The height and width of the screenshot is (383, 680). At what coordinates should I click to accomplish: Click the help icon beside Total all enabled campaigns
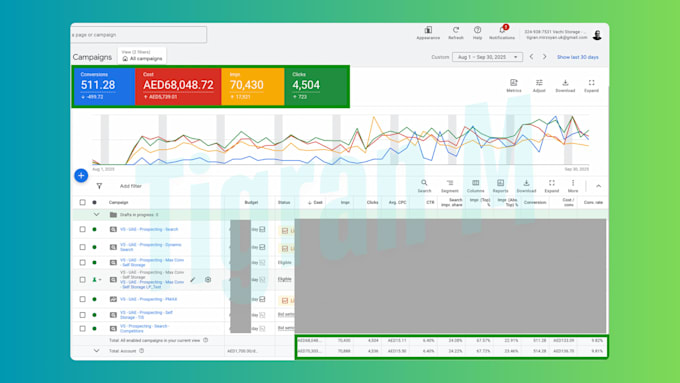point(206,340)
